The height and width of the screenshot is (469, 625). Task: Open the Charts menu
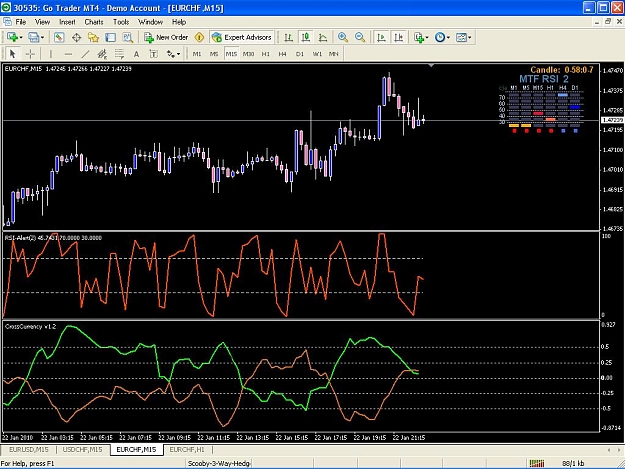coord(94,22)
